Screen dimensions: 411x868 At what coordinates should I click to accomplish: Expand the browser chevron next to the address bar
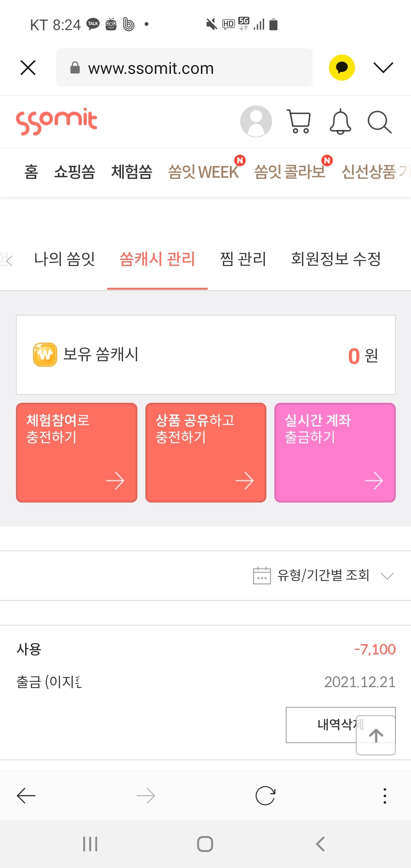(x=383, y=68)
